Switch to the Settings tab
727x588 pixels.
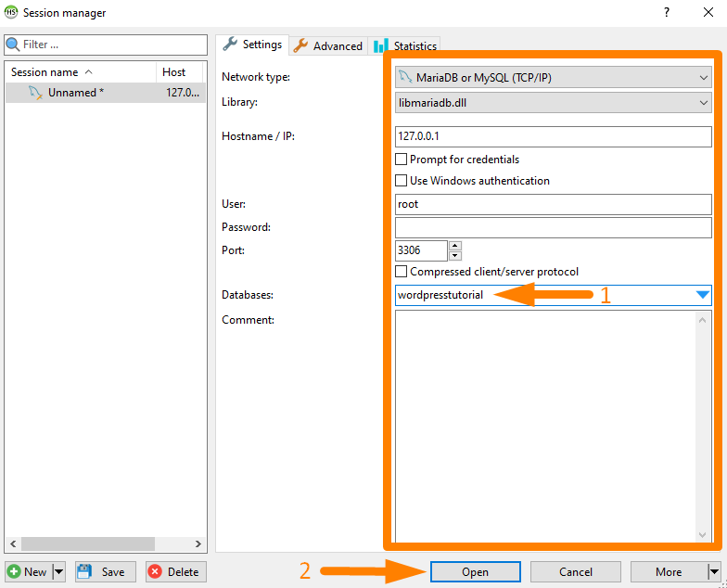pos(252,45)
